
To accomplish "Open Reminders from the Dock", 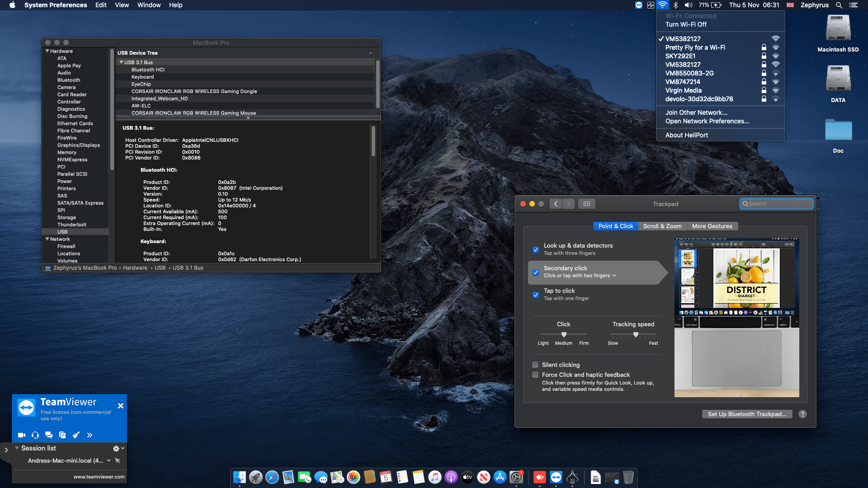I will (402, 477).
